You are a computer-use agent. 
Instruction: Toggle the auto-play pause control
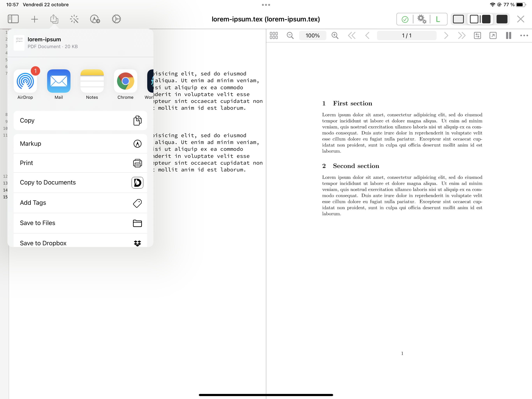pos(509,35)
